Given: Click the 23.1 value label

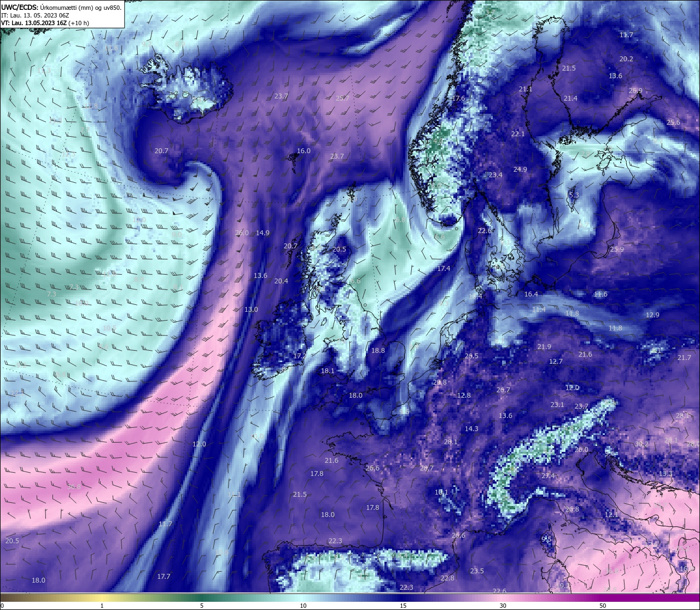Looking at the screenshot, I should pos(557,405).
